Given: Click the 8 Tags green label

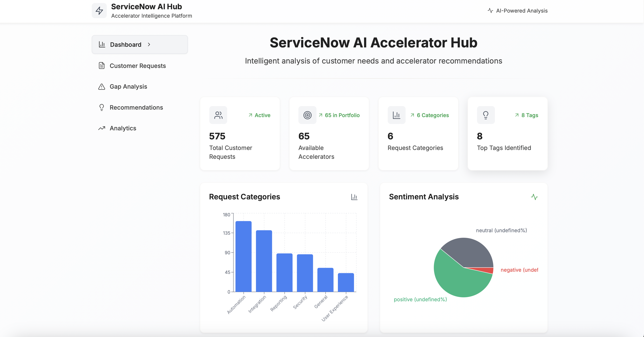Looking at the screenshot, I should click(530, 115).
